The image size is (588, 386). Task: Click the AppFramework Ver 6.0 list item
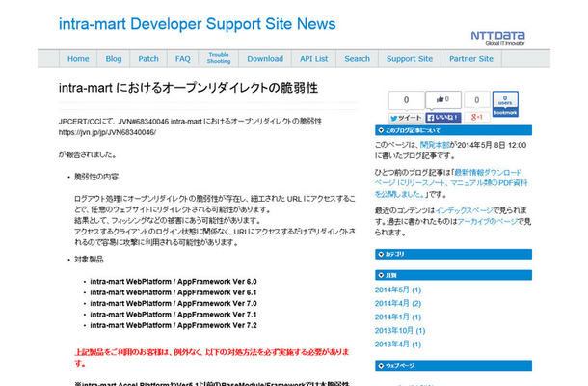pyautogui.click(x=174, y=282)
